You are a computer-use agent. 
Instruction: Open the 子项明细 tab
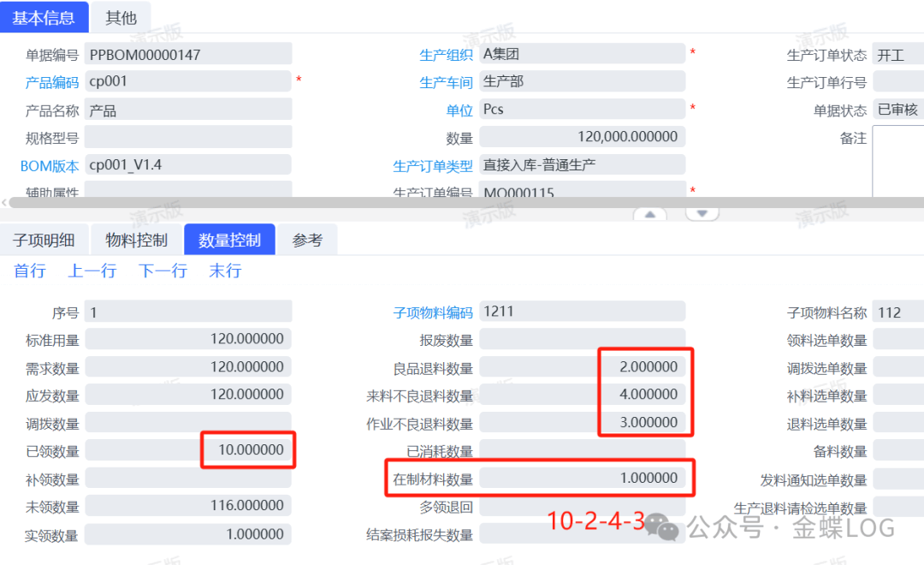[44, 241]
